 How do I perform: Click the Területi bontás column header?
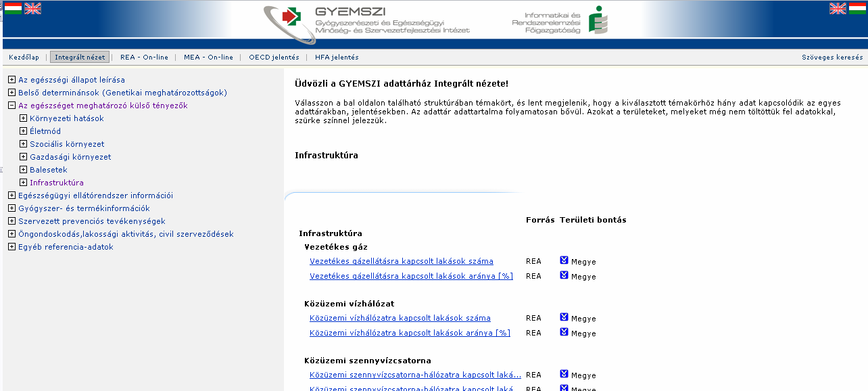coord(593,220)
